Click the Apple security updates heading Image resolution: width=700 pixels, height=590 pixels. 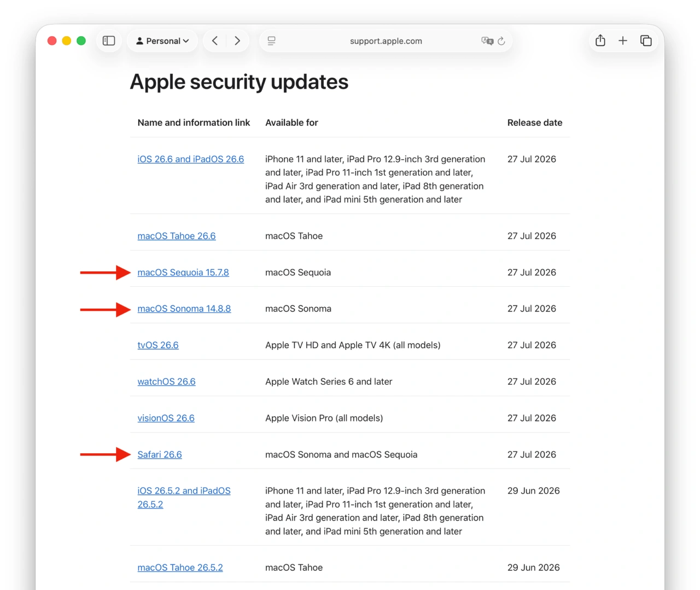pos(239,83)
